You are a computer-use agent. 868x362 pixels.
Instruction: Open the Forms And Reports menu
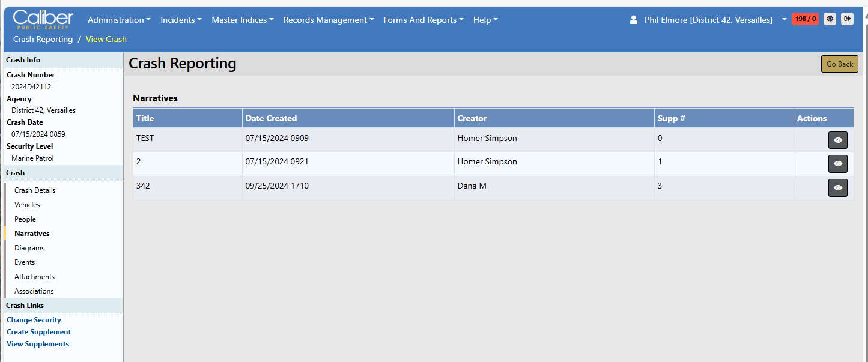(423, 20)
